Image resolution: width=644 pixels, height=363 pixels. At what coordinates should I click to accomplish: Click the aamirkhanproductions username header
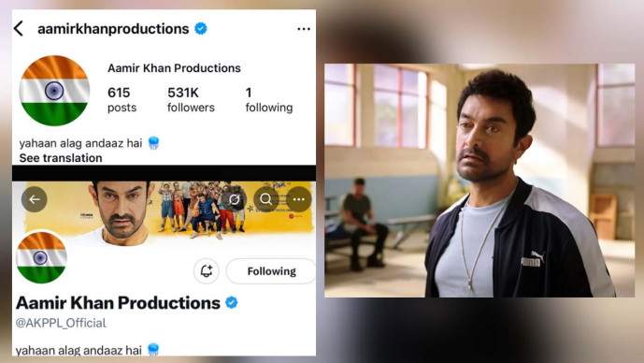point(113,29)
